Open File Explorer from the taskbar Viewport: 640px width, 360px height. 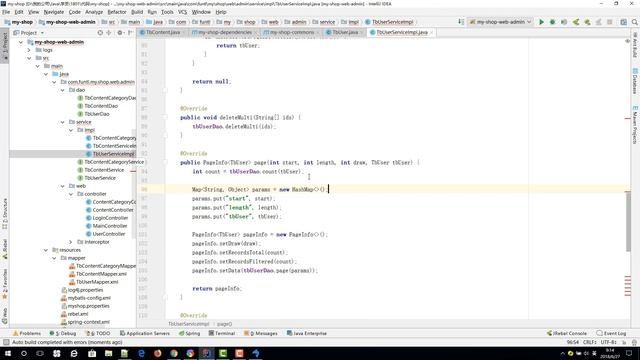pos(109,353)
